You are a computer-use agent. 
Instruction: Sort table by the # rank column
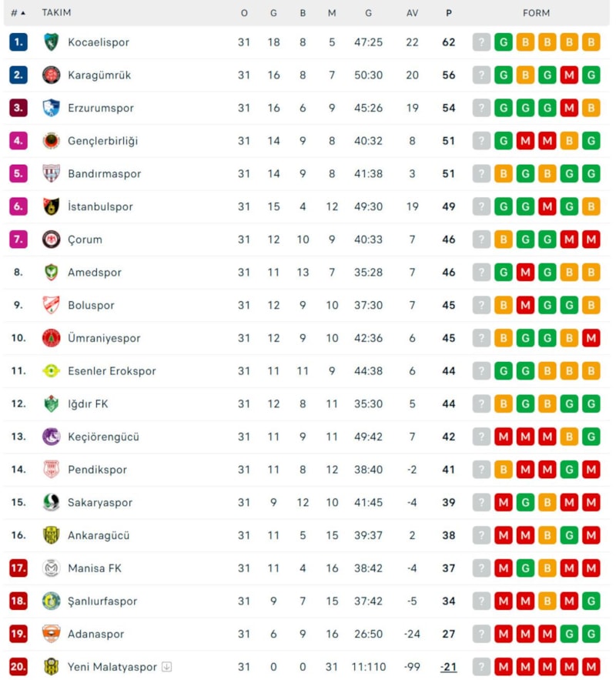(18, 13)
